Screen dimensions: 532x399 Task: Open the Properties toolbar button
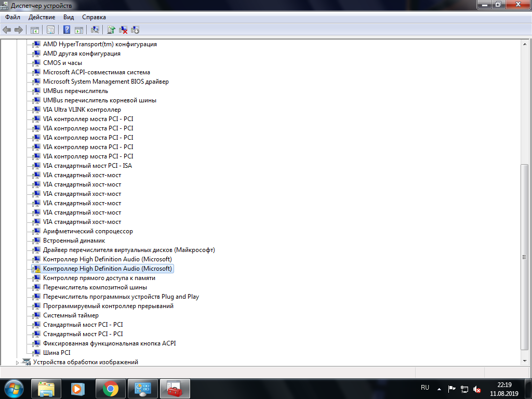click(x=50, y=30)
